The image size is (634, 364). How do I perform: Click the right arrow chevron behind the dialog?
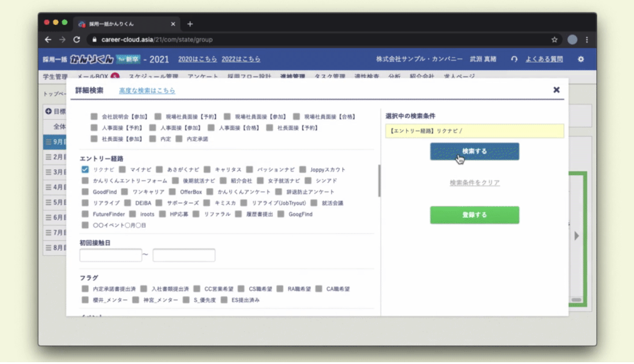tap(577, 236)
